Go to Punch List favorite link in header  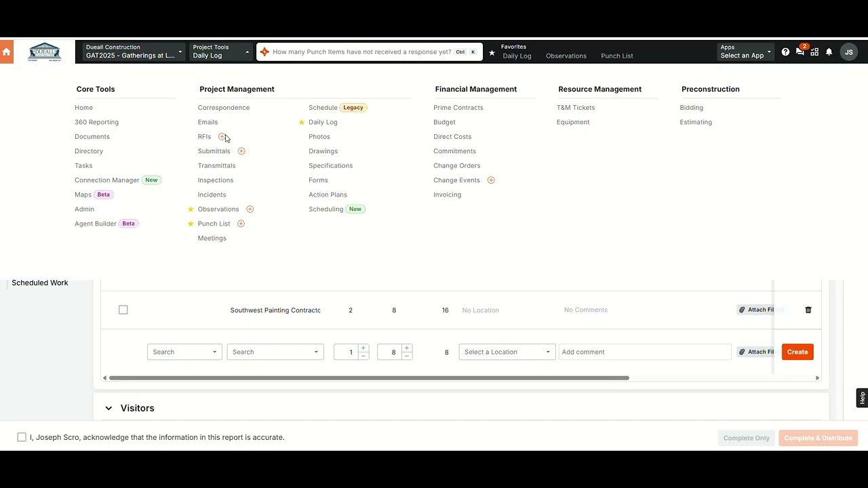point(617,56)
